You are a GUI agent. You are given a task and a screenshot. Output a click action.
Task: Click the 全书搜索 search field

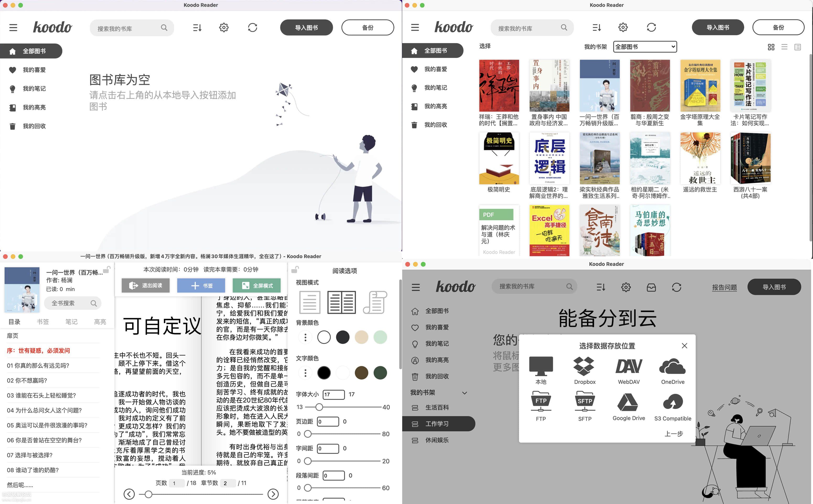(x=73, y=303)
